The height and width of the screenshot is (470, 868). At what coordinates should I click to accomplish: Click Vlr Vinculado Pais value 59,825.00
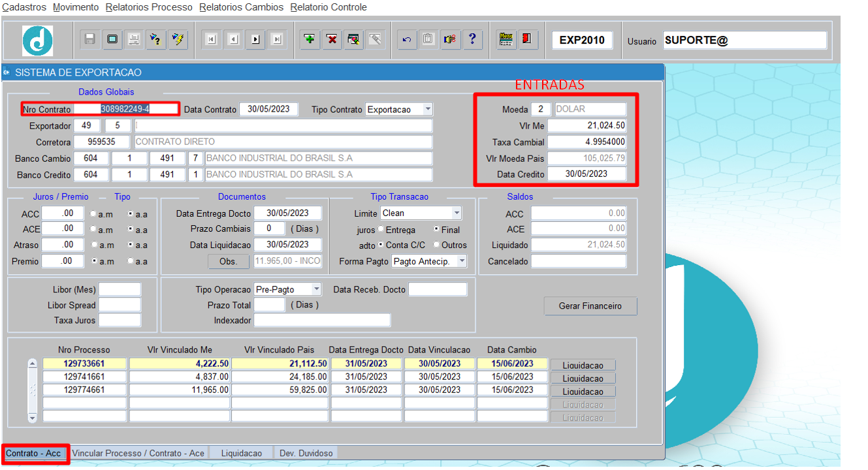[x=280, y=390]
